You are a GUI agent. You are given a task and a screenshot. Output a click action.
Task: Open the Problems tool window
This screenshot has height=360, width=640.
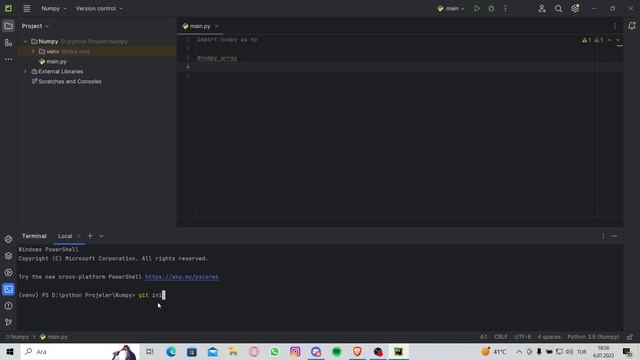point(8,306)
